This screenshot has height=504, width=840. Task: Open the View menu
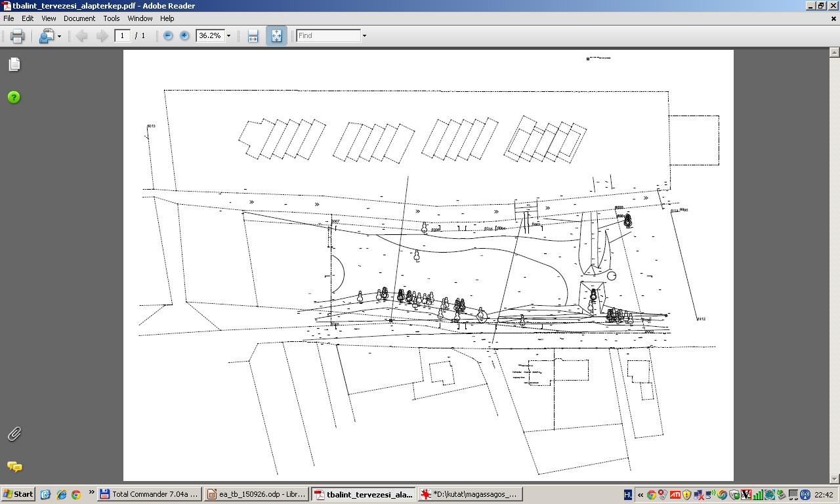click(49, 18)
